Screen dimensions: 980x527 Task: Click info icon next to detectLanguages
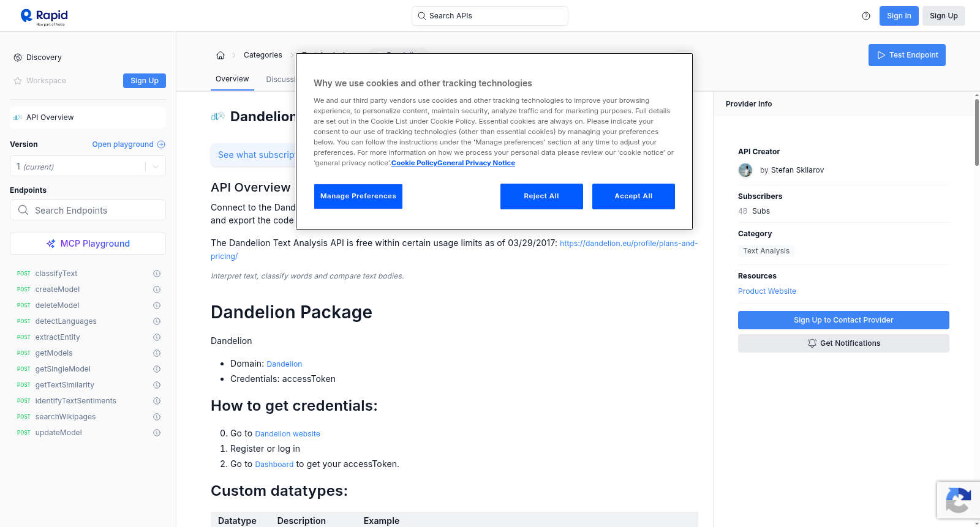[x=157, y=321]
